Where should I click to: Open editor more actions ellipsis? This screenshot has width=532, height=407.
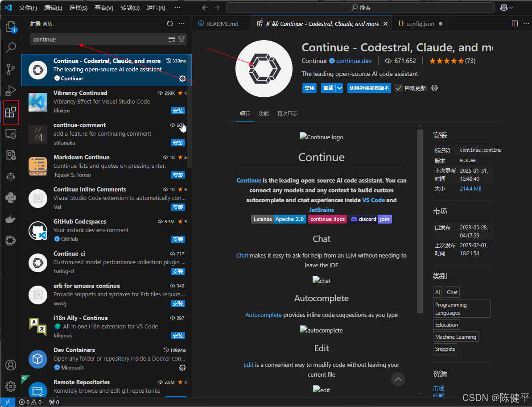[526, 24]
